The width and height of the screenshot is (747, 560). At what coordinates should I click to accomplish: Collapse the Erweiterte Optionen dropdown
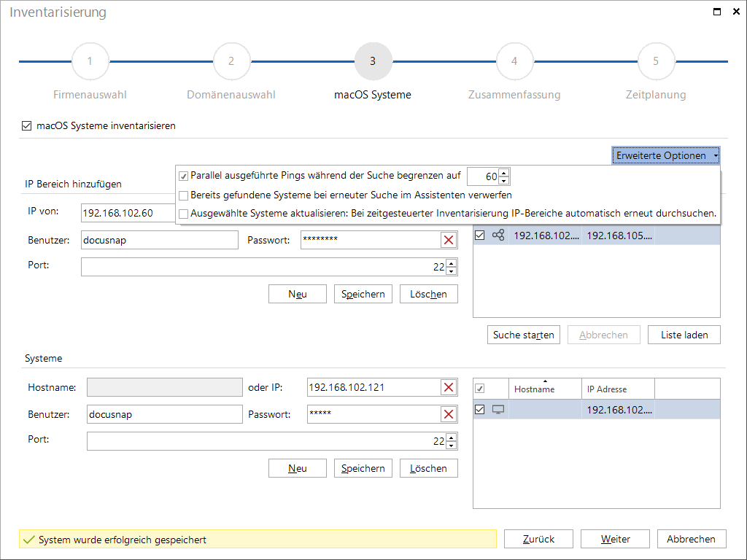(665, 156)
